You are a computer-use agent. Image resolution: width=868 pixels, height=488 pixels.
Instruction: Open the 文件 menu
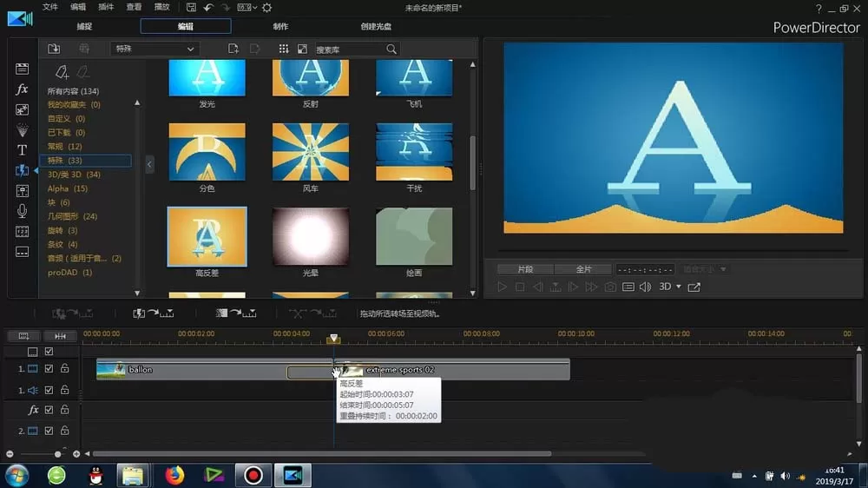point(49,7)
